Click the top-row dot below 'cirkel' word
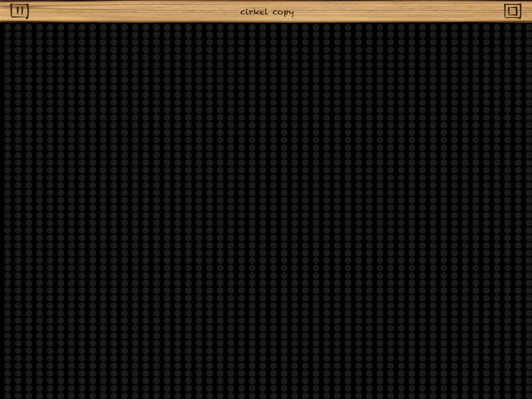 252,27
